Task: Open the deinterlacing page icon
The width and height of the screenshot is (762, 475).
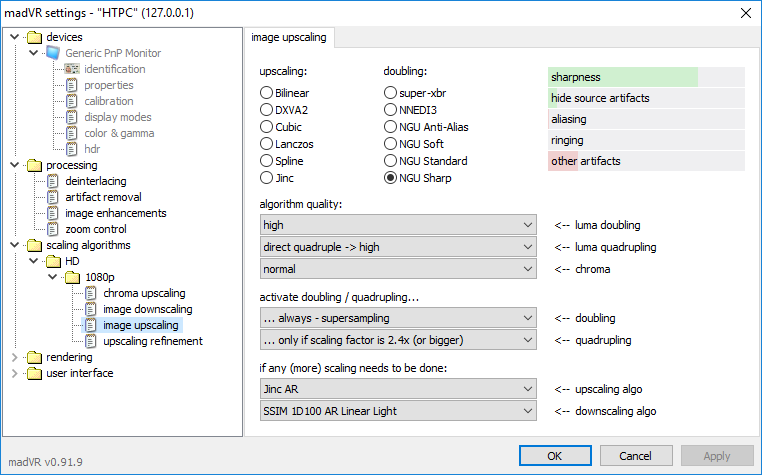Action: [x=53, y=181]
